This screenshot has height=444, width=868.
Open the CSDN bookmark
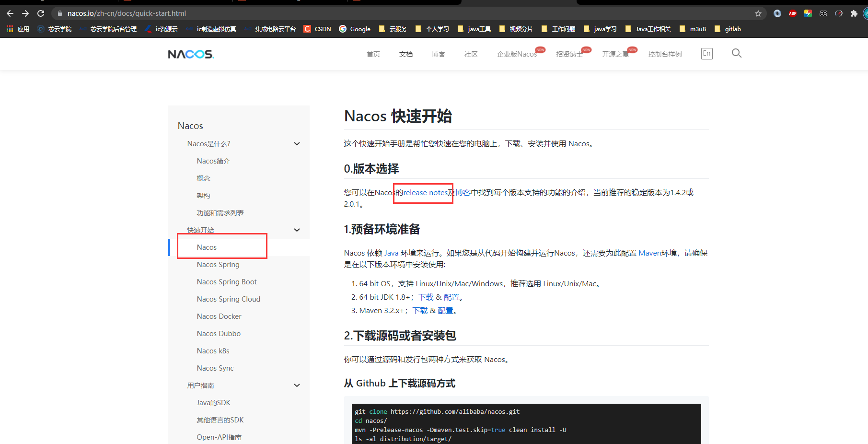[317, 29]
